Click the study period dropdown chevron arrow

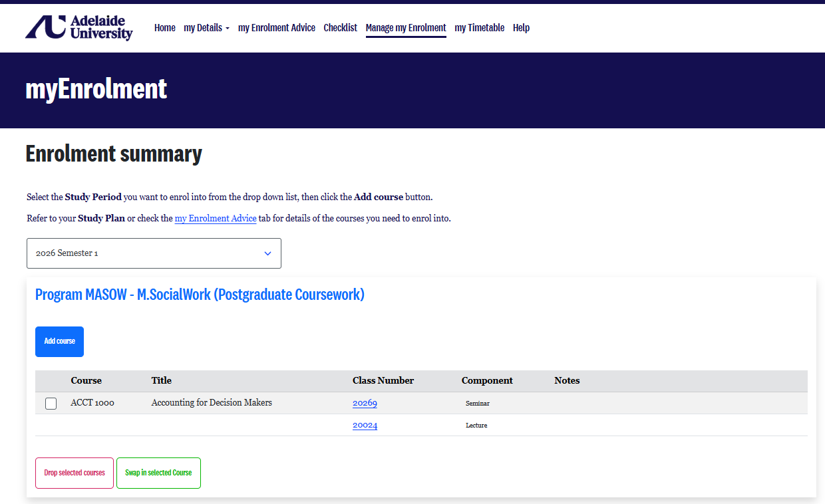[268, 253]
